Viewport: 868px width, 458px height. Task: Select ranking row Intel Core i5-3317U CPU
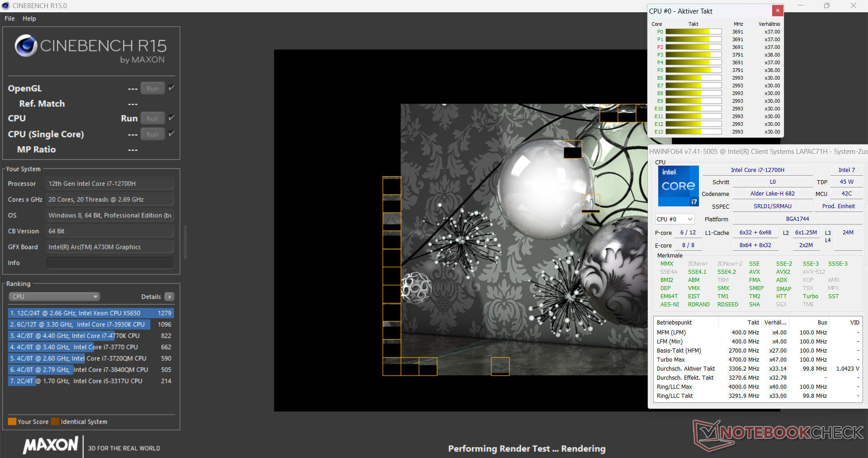pos(91,381)
